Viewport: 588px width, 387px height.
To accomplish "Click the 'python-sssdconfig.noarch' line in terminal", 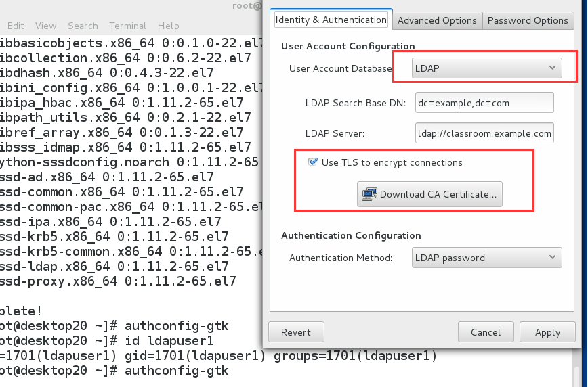I will coord(129,162).
